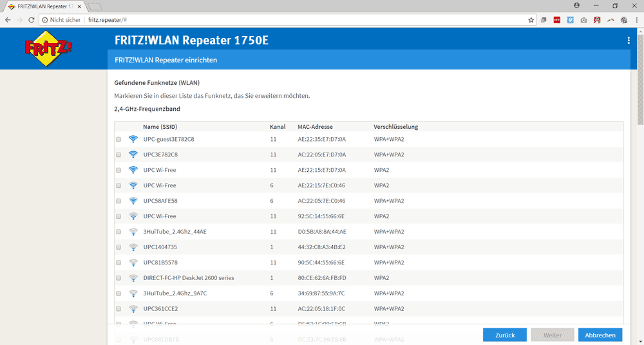Enable the UPC81B5578 checkbox

(118, 263)
